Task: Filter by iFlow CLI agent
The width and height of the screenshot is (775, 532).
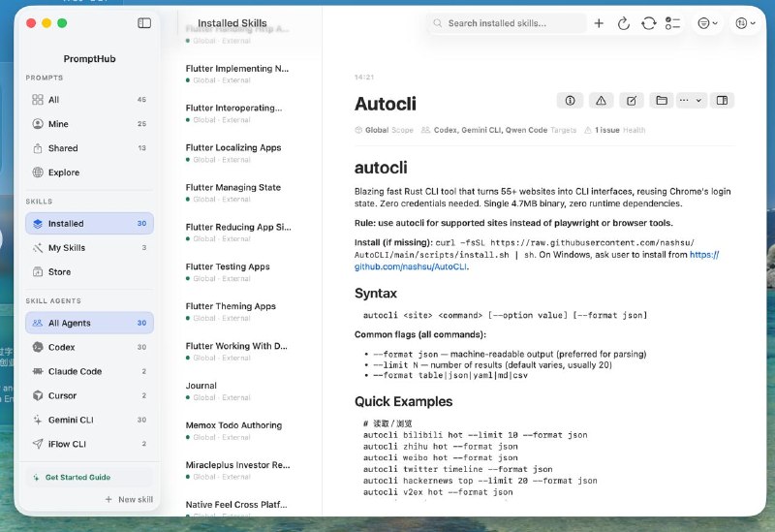Action: point(89,444)
